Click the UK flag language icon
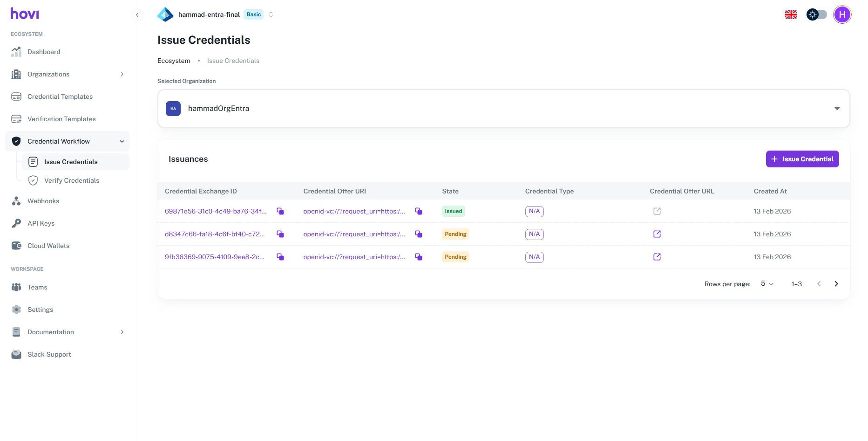Screen dimensions: 868x441 [791, 15]
